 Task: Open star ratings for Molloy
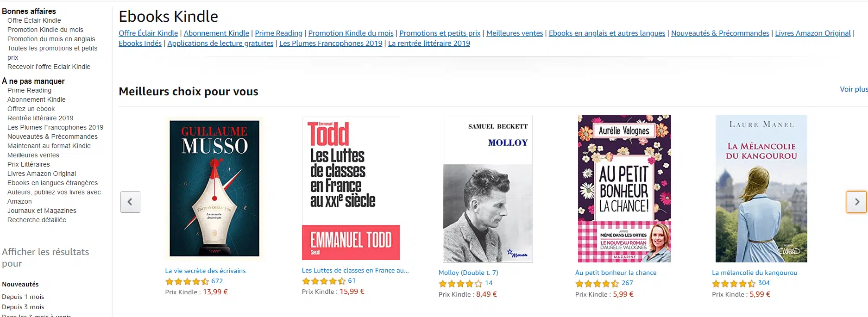pos(460,283)
